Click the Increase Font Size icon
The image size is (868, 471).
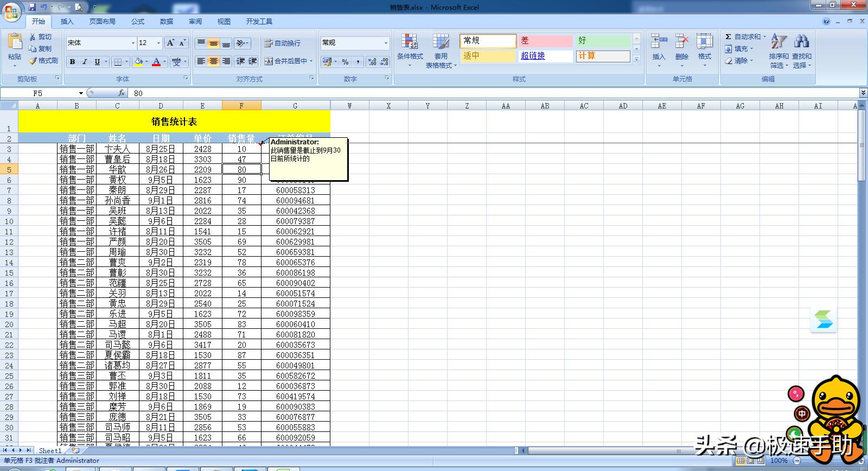click(170, 43)
